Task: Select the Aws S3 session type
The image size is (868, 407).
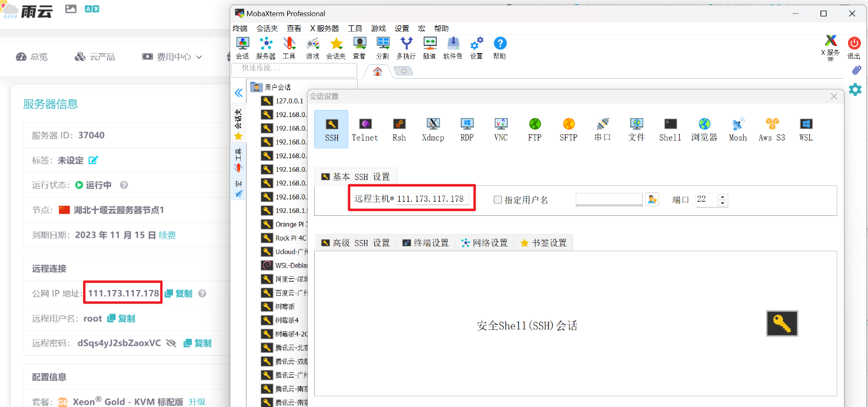Action: pos(772,129)
